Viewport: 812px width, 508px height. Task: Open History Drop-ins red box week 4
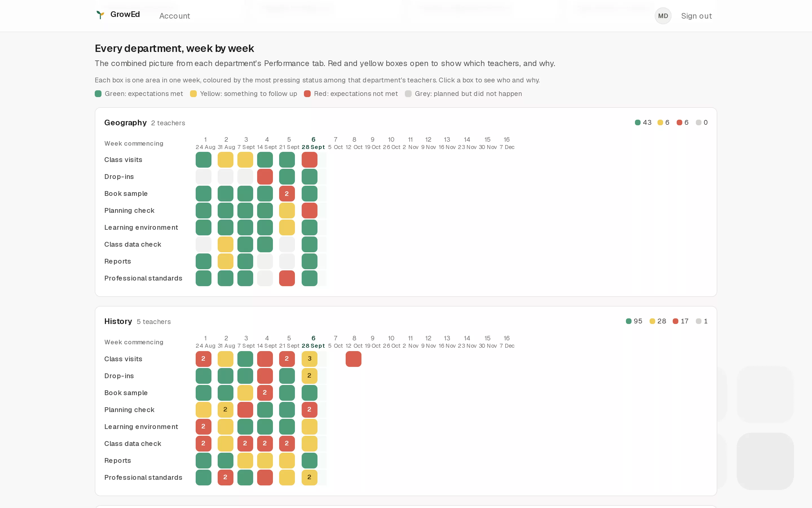(265, 376)
